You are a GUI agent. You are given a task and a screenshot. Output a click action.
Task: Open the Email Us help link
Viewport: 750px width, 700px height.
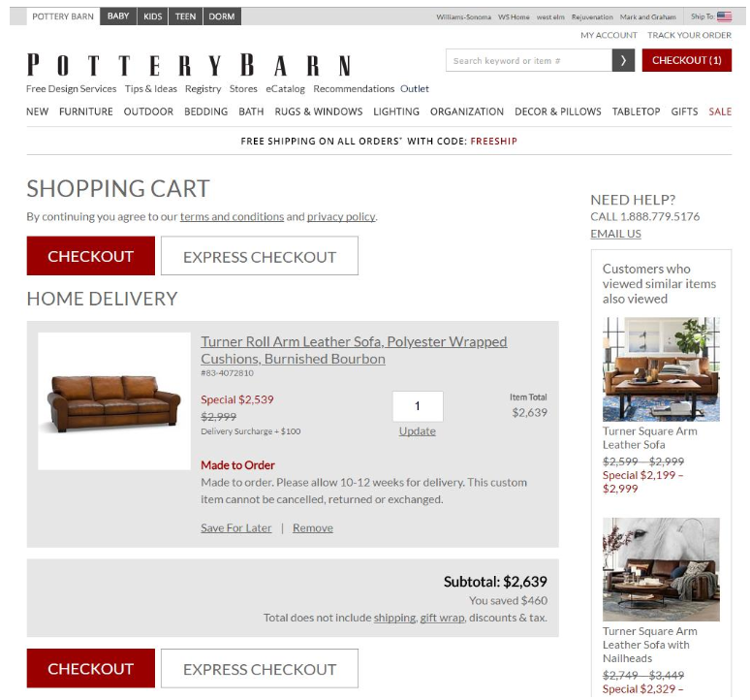(615, 234)
